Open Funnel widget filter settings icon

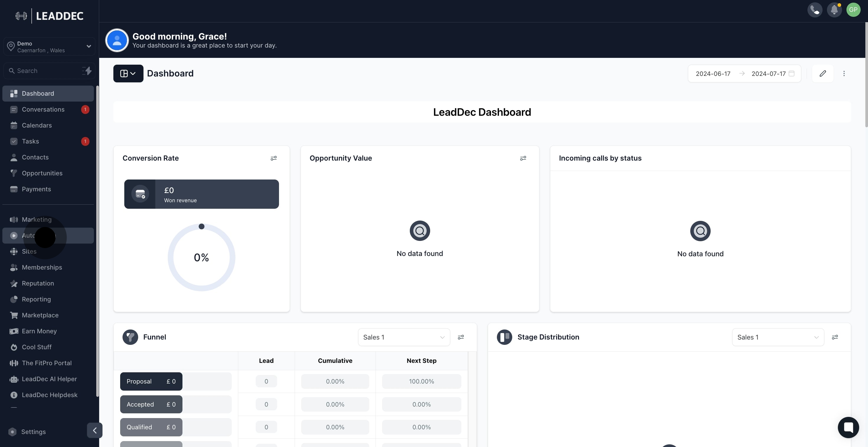point(461,337)
